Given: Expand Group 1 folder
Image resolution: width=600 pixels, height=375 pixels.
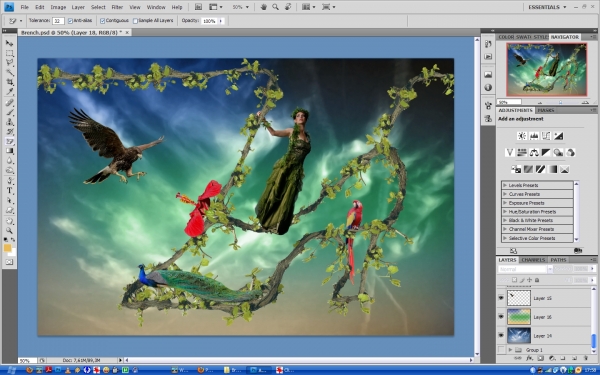Looking at the screenshot, I should click(510, 350).
